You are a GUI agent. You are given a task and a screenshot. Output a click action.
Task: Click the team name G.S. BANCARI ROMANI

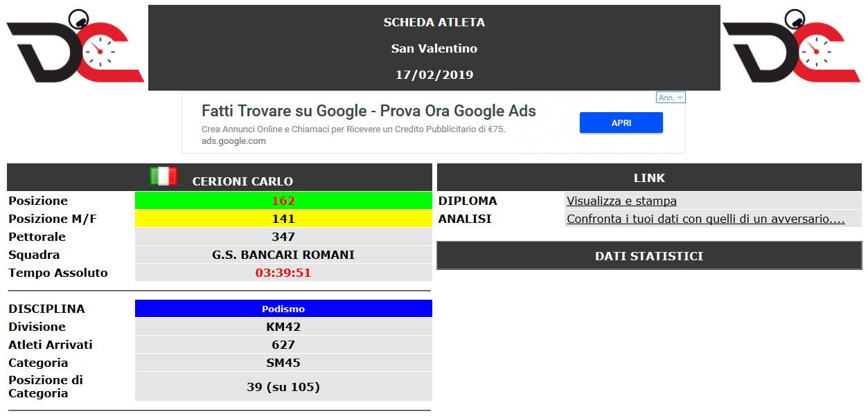click(x=283, y=255)
